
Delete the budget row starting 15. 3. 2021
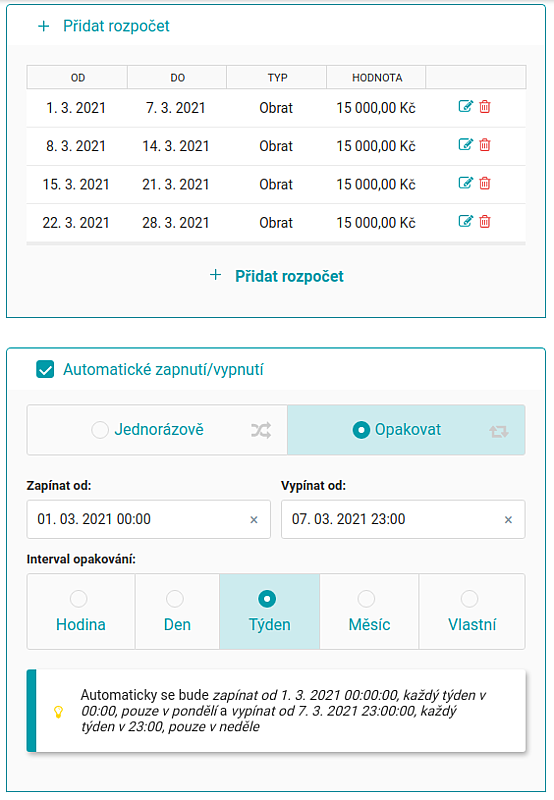point(485,183)
